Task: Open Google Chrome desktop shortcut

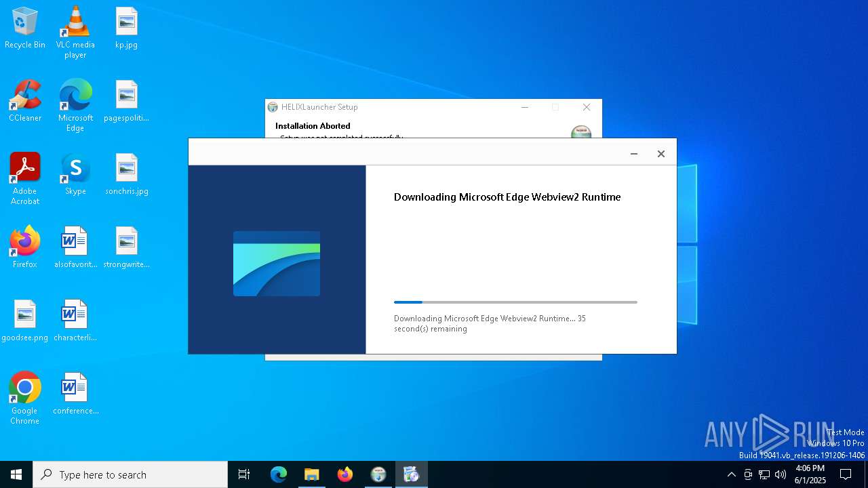Action: pos(25,399)
